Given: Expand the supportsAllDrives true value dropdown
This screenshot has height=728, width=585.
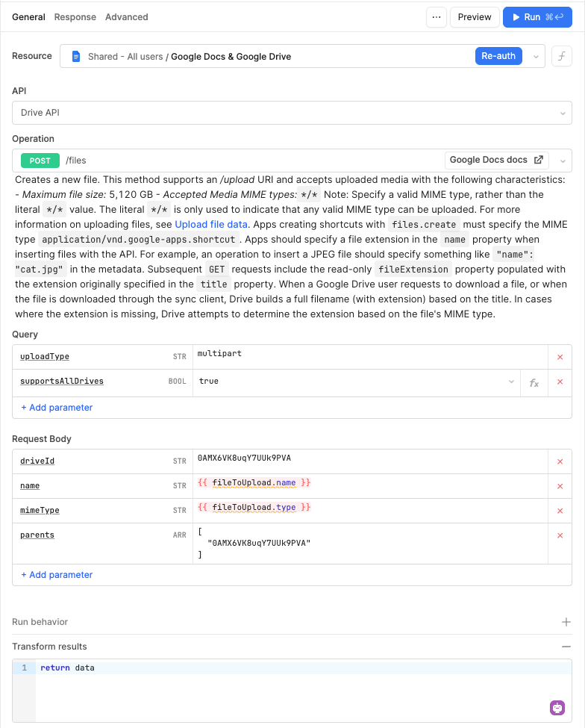Looking at the screenshot, I should click(x=511, y=382).
